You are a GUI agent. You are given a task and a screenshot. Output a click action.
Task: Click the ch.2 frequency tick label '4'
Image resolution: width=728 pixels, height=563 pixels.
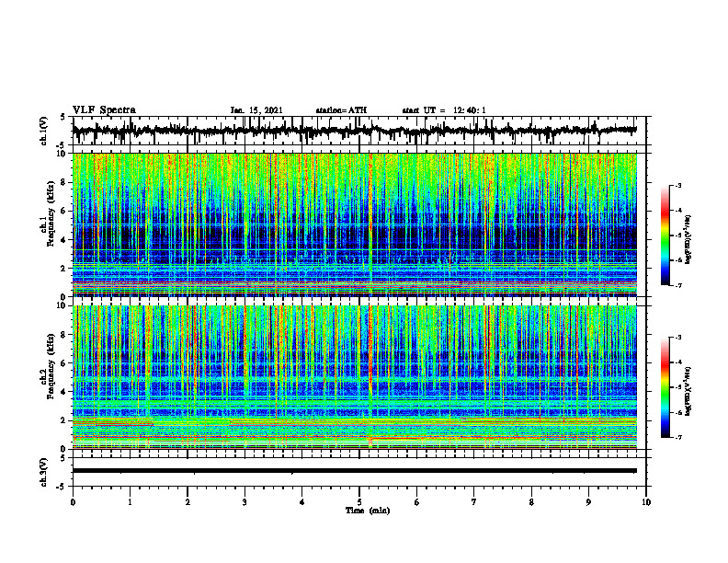pyautogui.click(x=64, y=392)
